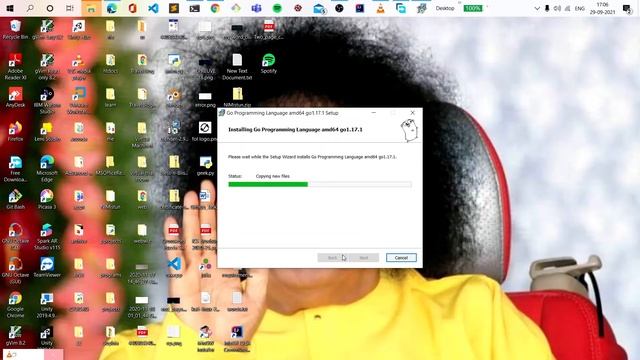Select the Spotify desktop shortcut
The height and width of the screenshot is (360, 640).
[x=269, y=64]
